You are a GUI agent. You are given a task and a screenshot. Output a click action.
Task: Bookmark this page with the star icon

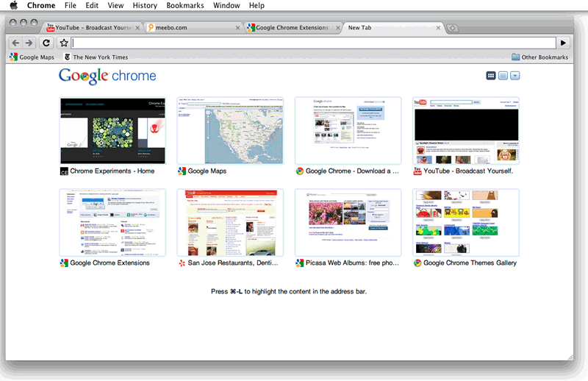64,43
